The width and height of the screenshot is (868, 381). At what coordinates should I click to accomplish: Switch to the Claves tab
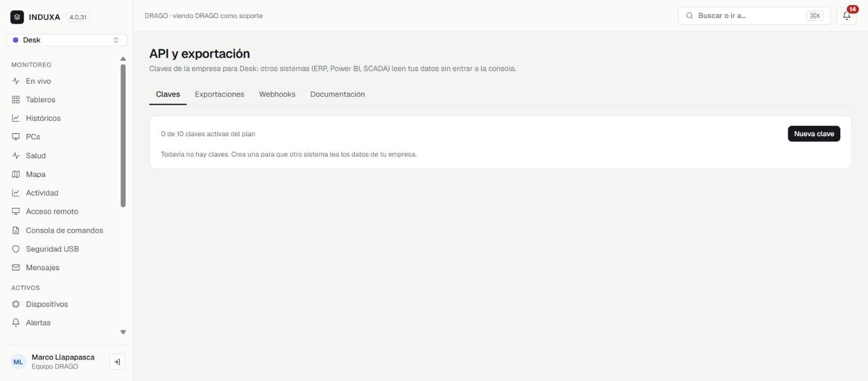coord(168,94)
